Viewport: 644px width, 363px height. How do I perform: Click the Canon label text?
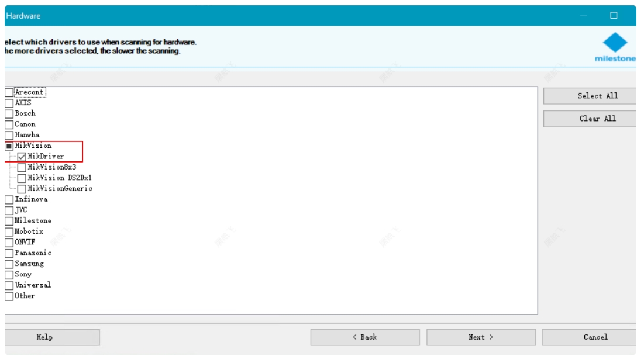click(25, 124)
